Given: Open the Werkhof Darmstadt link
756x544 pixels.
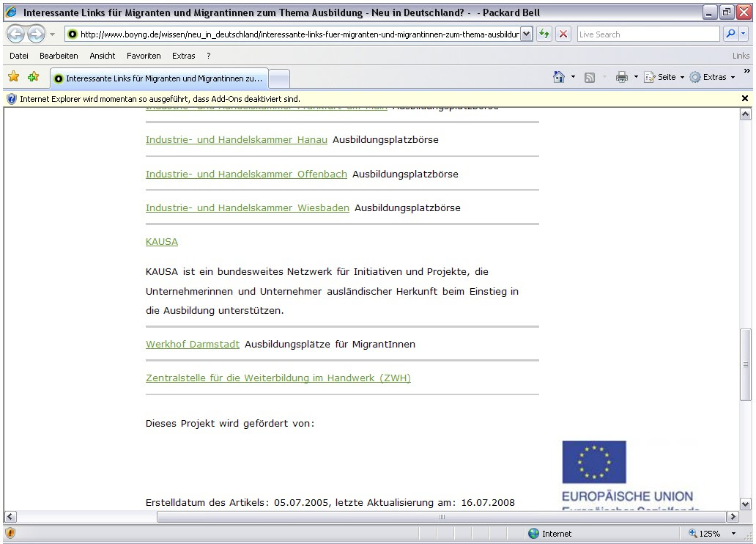Looking at the screenshot, I should [x=193, y=345].
